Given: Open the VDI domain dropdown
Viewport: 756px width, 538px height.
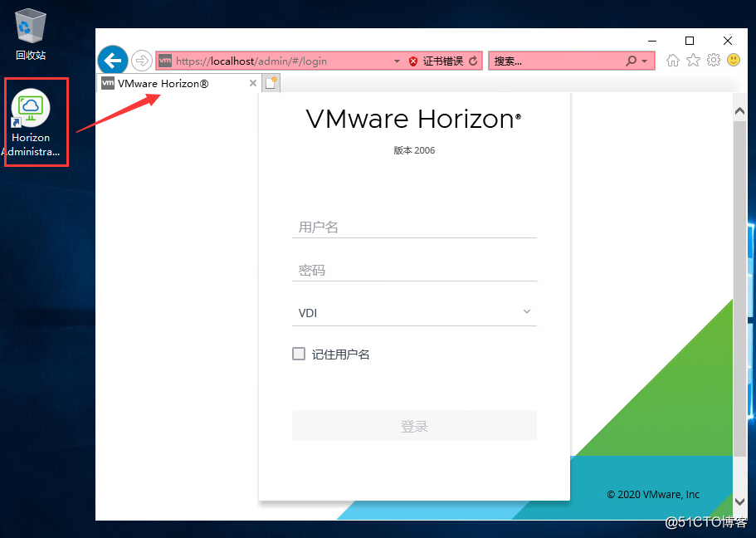Looking at the screenshot, I should click(x=414, y=313).
